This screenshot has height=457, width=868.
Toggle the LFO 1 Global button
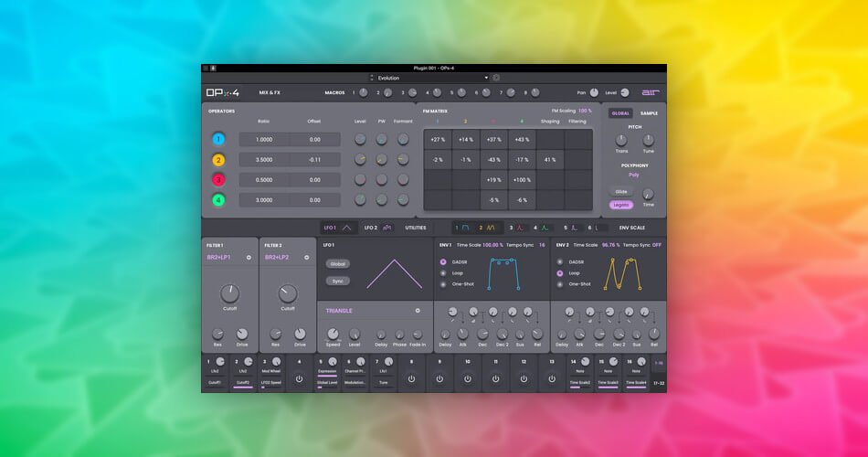[338, 264]
